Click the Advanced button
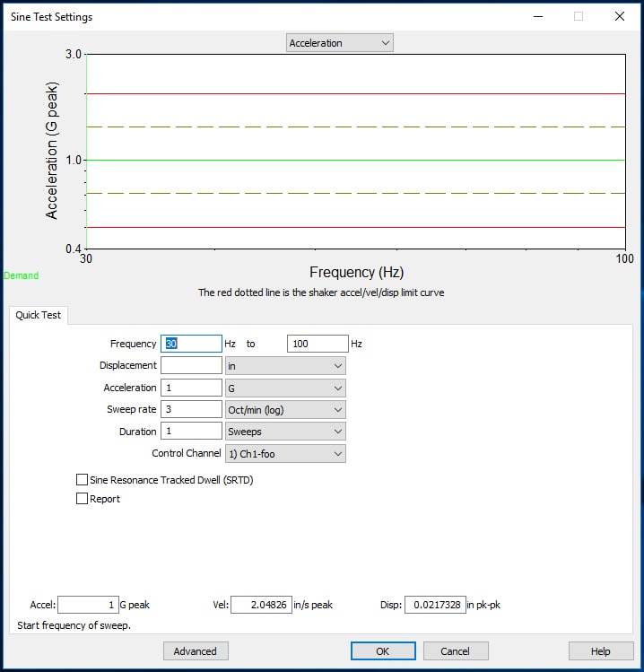This screenshot has height=672, width=644. point(196,651)
